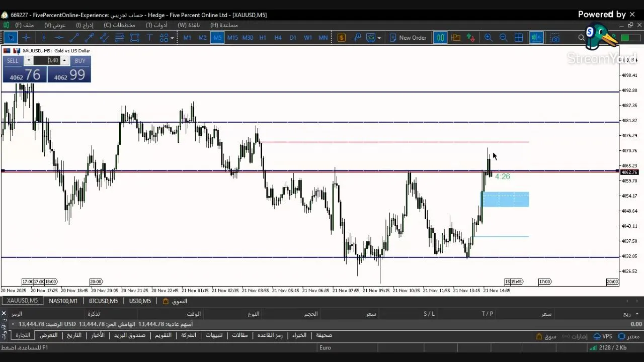The image size is (644, 362).
Task: Tile chart windows with grid icon
Action: (x=519, y=38)
